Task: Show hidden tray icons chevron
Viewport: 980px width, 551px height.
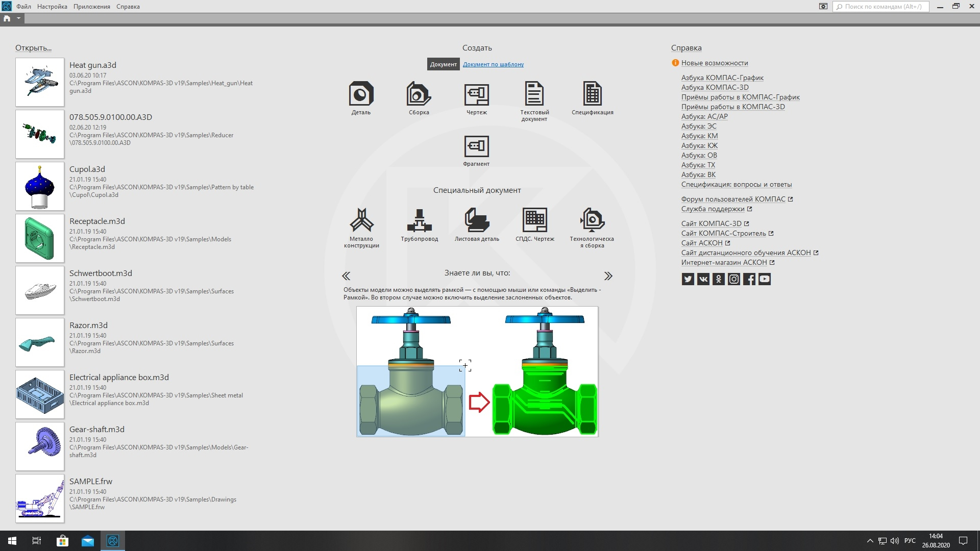Action: point(870,541)
